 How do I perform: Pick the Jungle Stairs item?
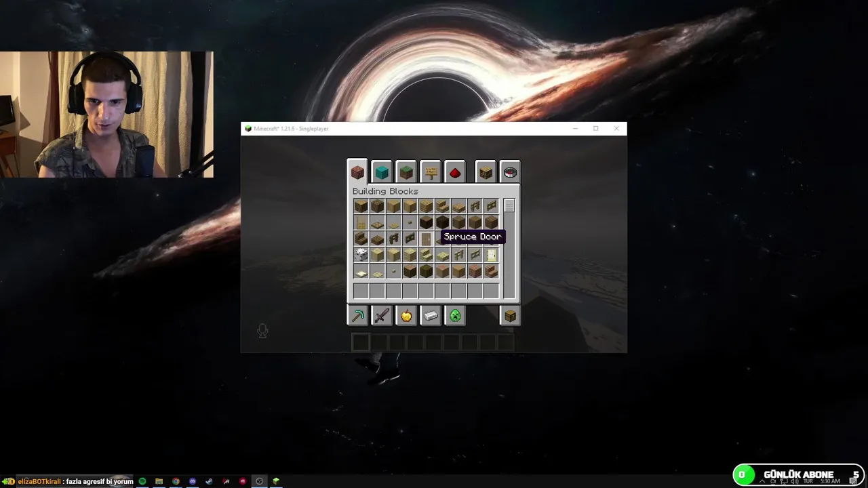(491, 271)
